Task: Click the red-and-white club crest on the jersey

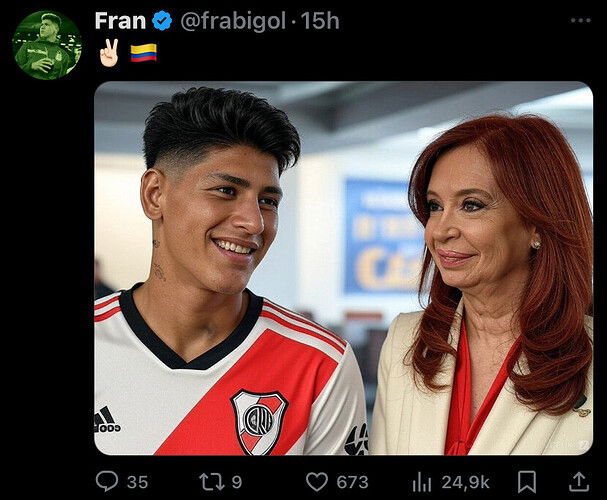Action: pyautogui.click(x=259, y=421)
